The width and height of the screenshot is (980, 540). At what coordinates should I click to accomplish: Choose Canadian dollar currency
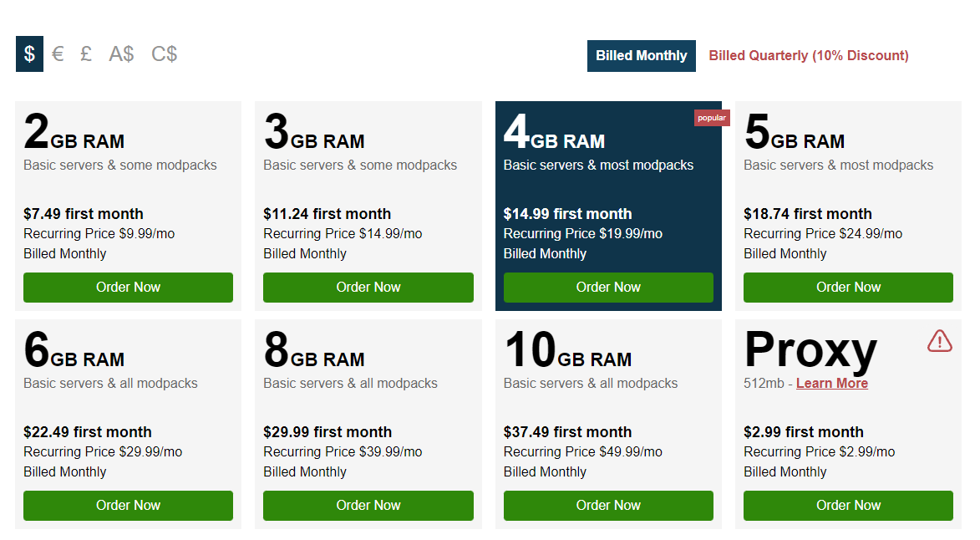tap(164, 53)
